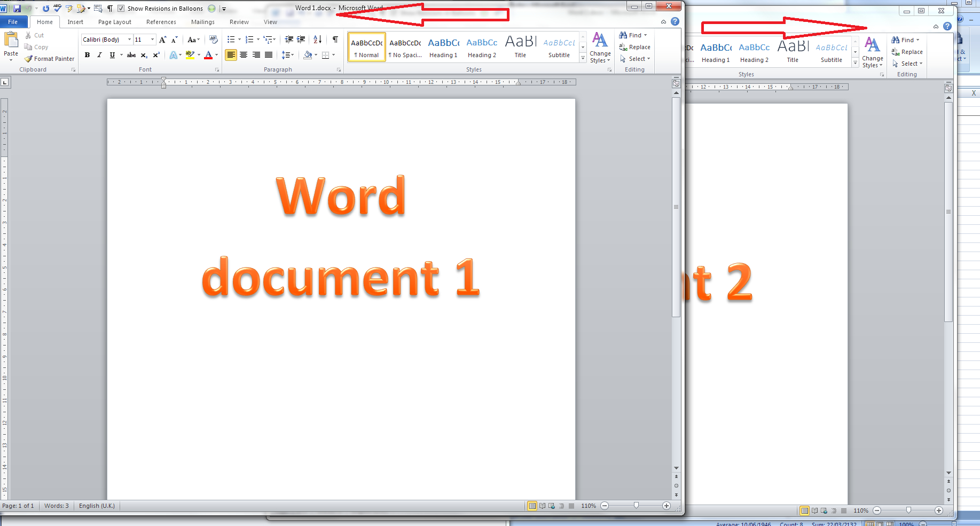
Task: Apply subscript formatting
Action: (143, 55)
